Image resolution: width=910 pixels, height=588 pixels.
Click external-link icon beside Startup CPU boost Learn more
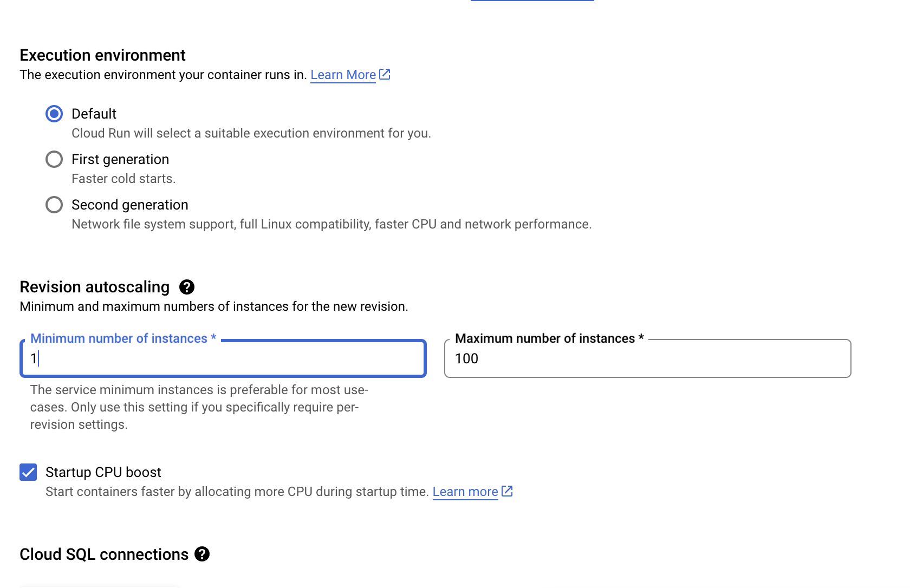(x=507, y=491)
